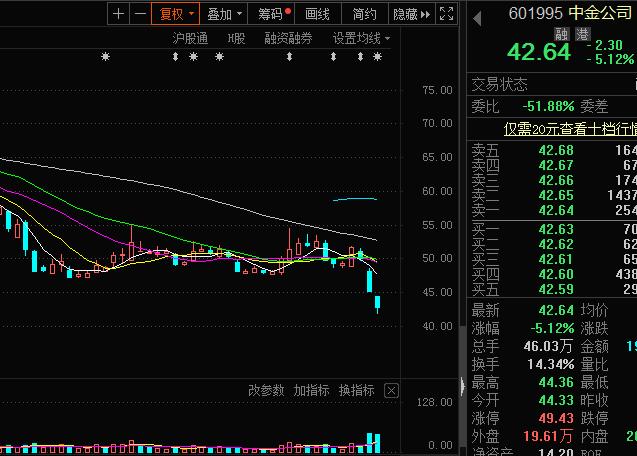Screen dimensions: 637x456
Task: Click the 外盘 value 19.61万
Action: pos(548,436)
